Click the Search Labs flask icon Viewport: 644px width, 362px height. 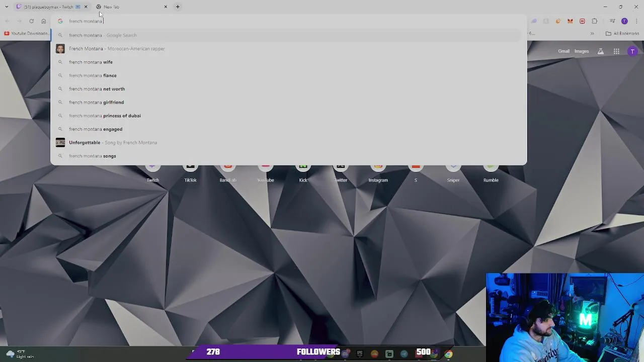pyautogui.click(x=601, y=51)
